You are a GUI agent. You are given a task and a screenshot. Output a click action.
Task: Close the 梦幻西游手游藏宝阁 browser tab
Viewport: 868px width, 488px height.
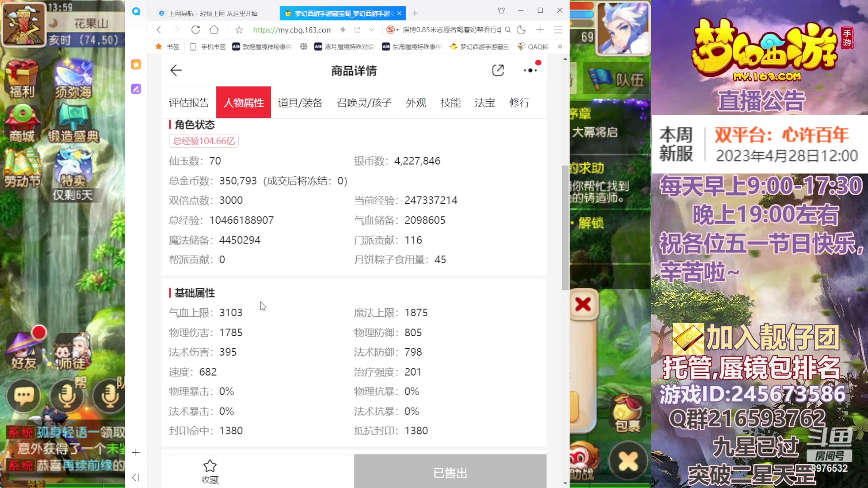pyautogui.click(x=399, y=14)
